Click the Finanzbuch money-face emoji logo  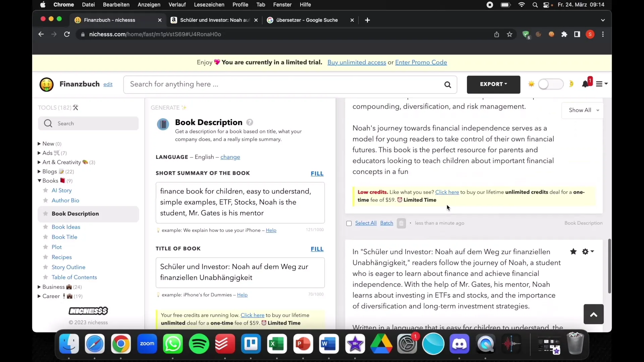point(46,84)
